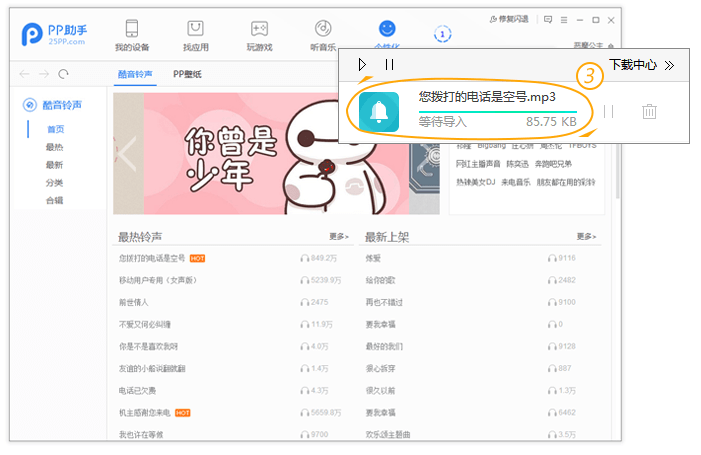Select ringtone 欢乐颂主题曲
Image resolution: width=701 pixels, height=455 pixels.
(388, 434)
